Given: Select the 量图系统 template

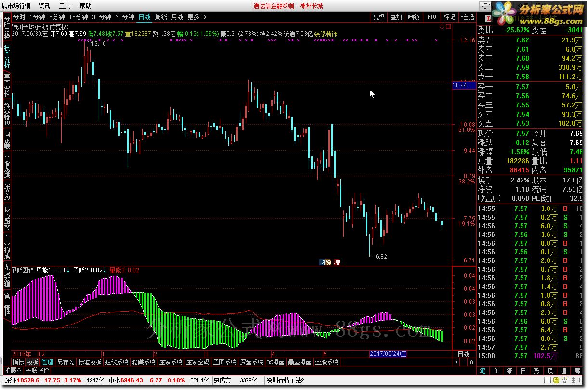Looking at the screenshot, I should [225, 362].
